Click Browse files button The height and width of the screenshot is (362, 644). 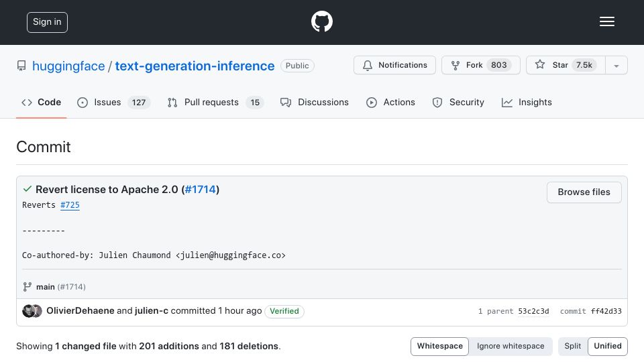point(584,192)
